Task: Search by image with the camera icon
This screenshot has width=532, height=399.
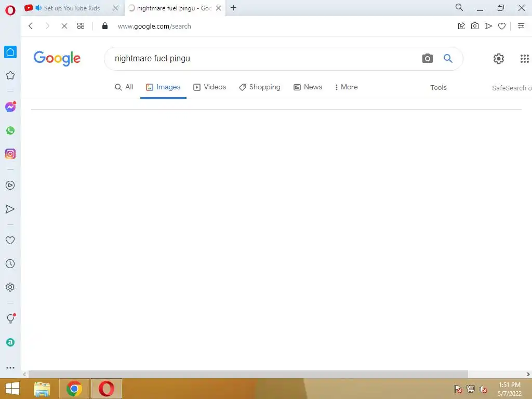Action: 428,58
